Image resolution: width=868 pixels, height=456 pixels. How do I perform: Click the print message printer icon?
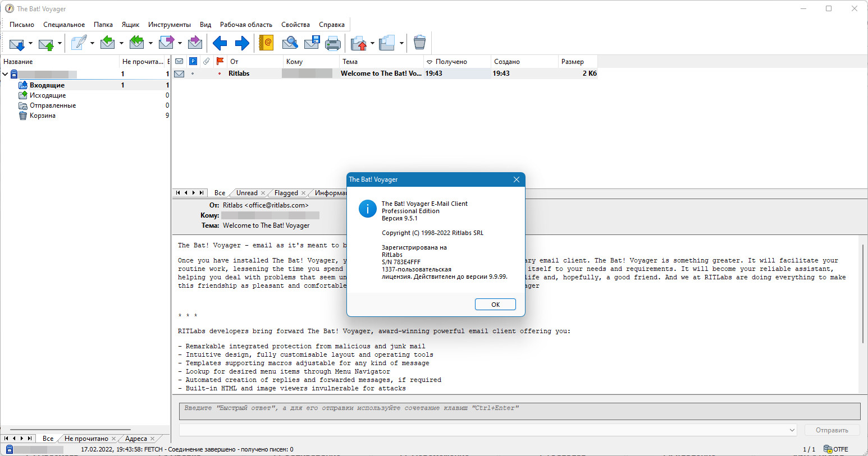tap(333, 43)
